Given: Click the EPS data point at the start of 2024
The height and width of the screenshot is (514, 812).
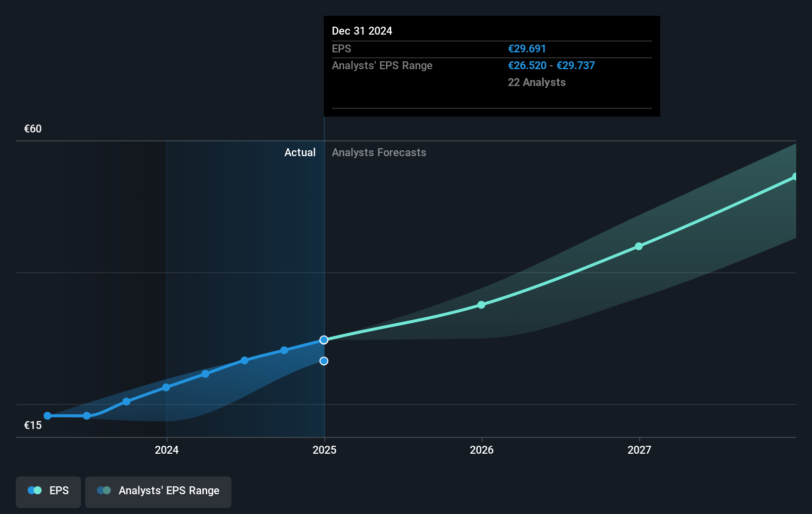Looking at the screenshot, I should point(166,387).
